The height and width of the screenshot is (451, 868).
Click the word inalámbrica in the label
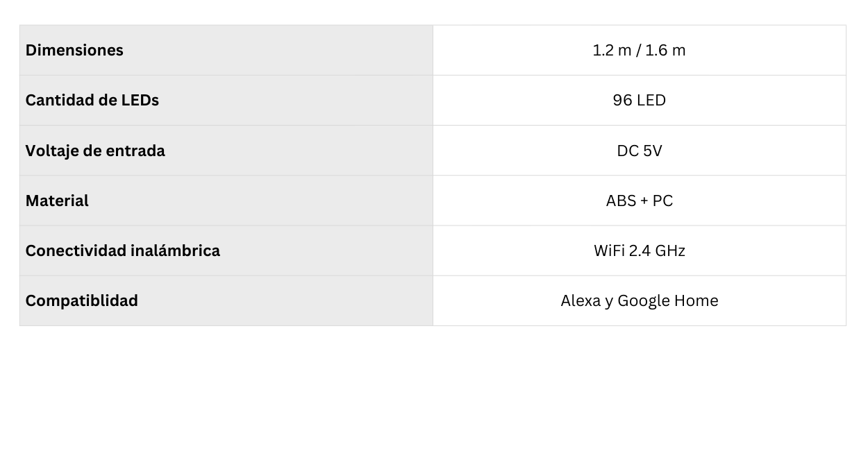176,250
